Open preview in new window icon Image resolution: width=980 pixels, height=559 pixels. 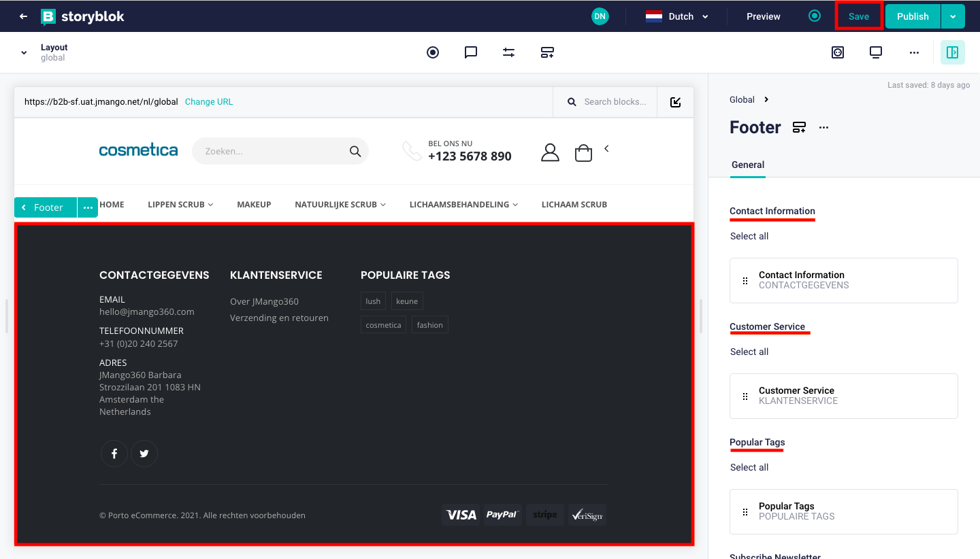tap(675, 102)
